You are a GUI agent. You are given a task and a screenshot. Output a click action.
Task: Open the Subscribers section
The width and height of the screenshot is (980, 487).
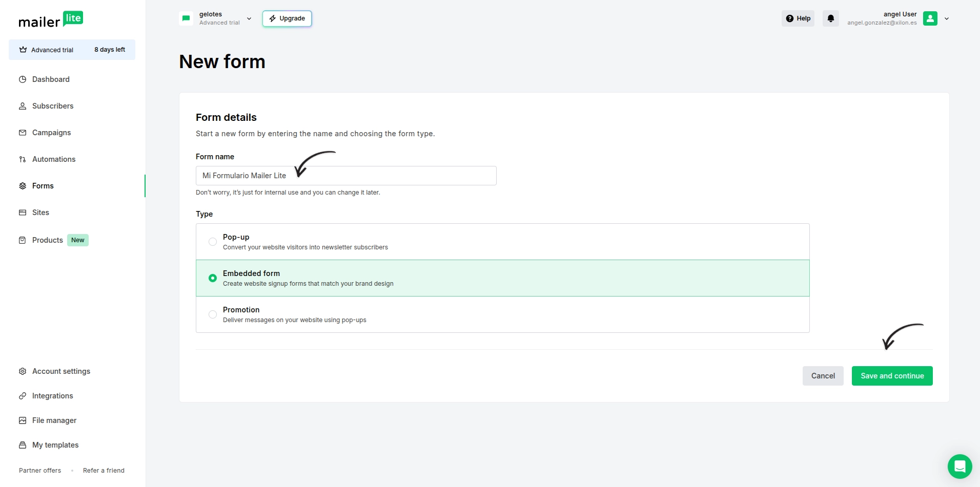pyautogui.click(x=52, y=106)
